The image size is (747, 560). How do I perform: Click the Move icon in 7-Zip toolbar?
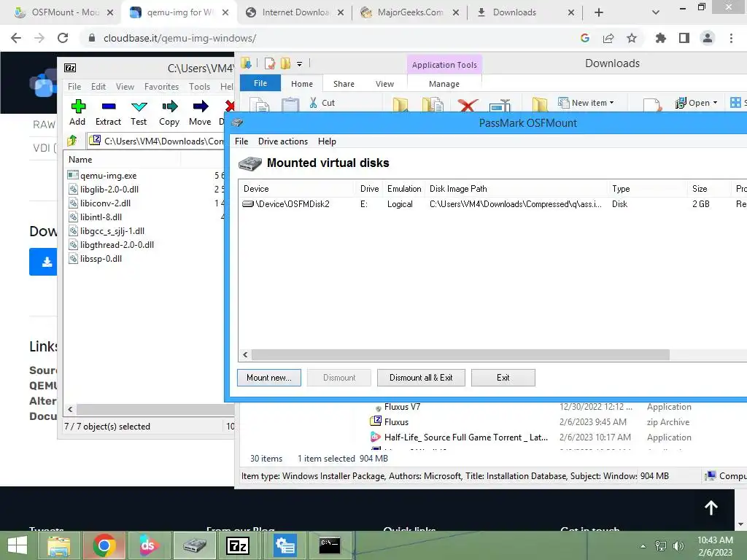click(200, 106)
